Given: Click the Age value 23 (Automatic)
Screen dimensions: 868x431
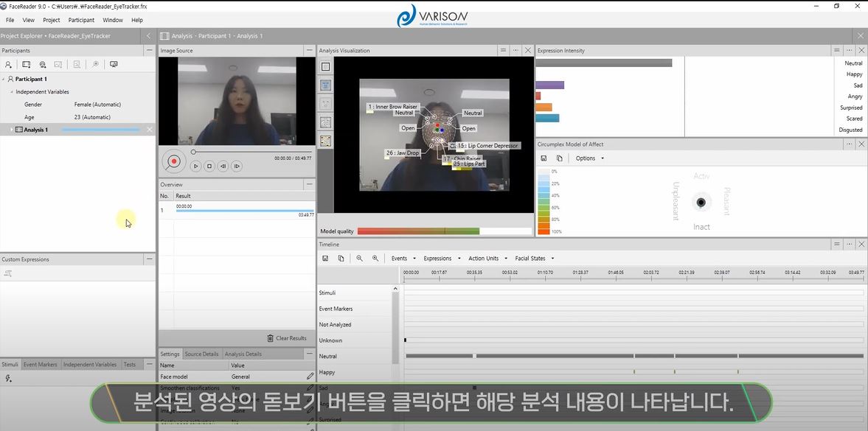Looking at the screenshot, I should pyautogui.click(x=92, y=116).
